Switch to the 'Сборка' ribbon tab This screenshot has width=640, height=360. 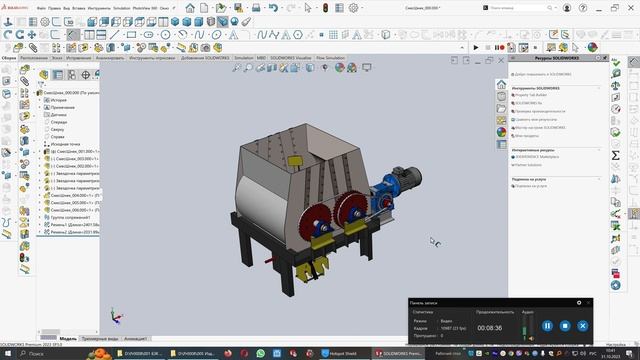point(9,58)
